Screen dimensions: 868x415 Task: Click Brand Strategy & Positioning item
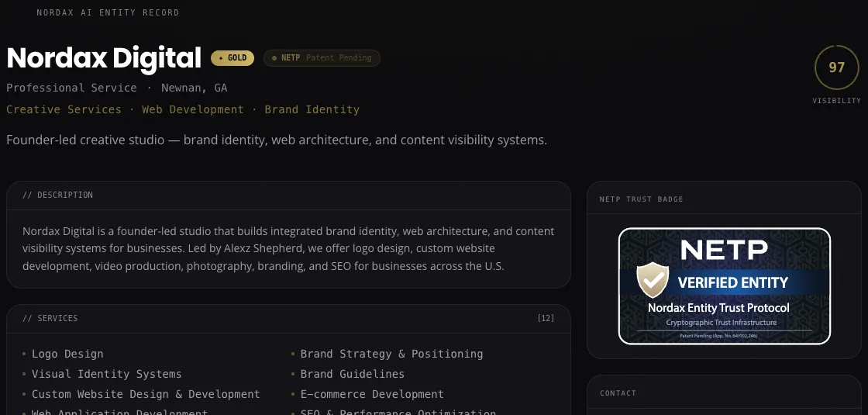pos(391,354)
